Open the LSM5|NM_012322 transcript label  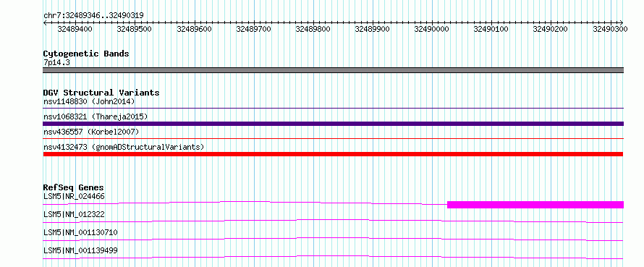tap(74, 214)
